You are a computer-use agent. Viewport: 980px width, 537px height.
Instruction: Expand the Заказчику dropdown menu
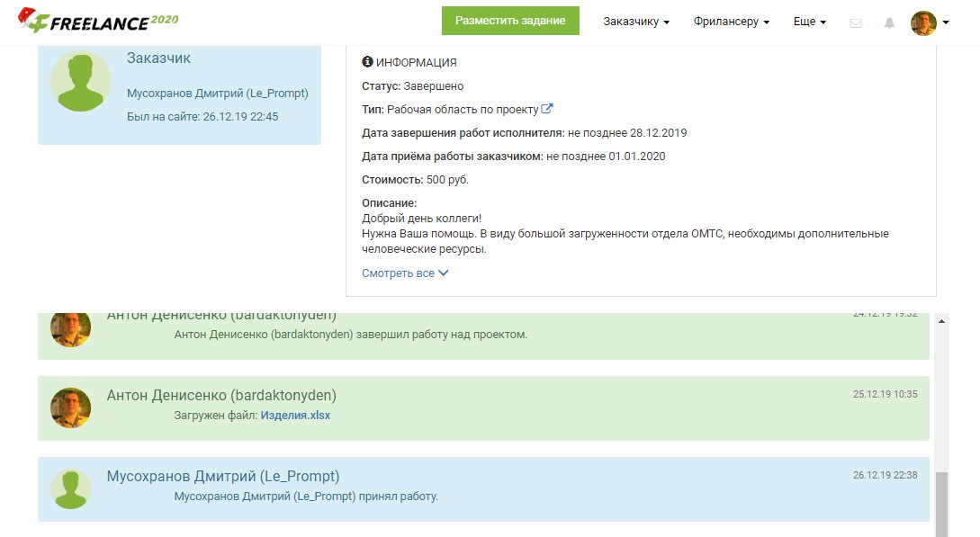tap(636, 22)
